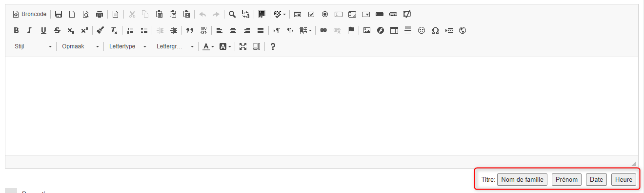The height and width of the screenshot is (193, 644).
Task: Open the Opmaak format dropdown
Action: click(x=80, y=46)
